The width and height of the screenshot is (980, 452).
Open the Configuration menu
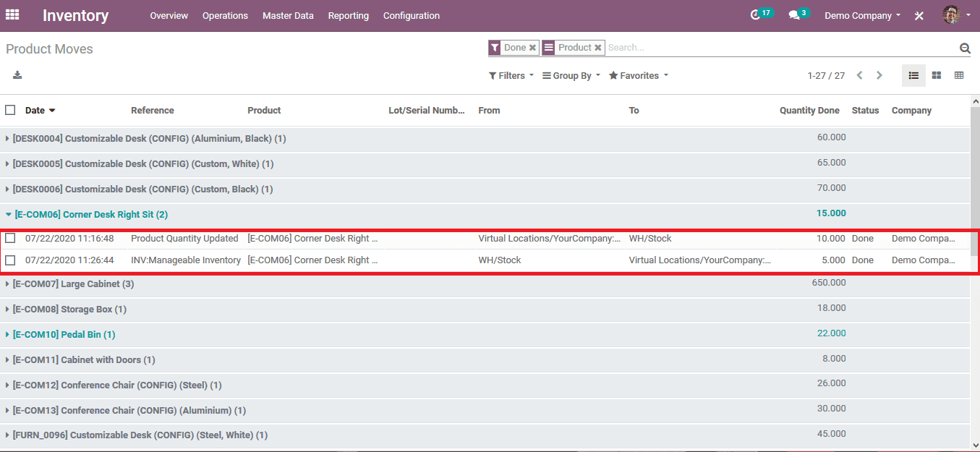[412, 15]
